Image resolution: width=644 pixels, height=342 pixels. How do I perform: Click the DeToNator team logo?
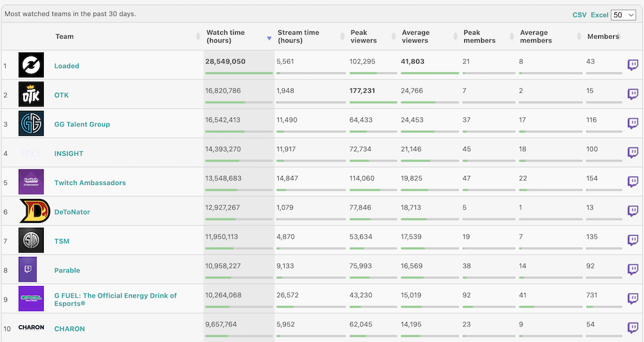click(x=31, y=211)
